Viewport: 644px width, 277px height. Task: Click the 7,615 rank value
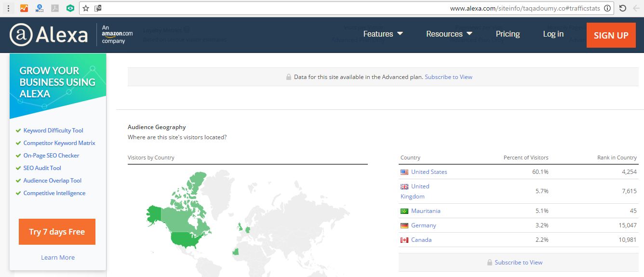(629, 191)
